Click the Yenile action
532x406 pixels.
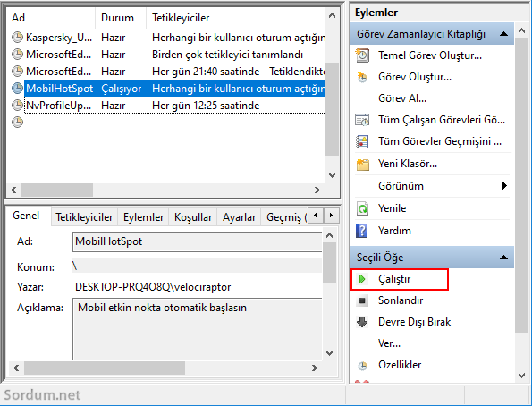(392, 208)
